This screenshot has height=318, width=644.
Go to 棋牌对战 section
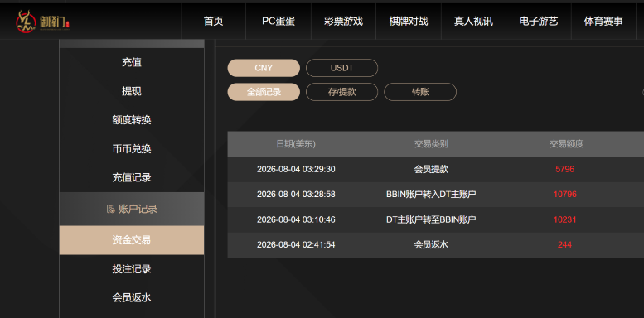point(409,22)
